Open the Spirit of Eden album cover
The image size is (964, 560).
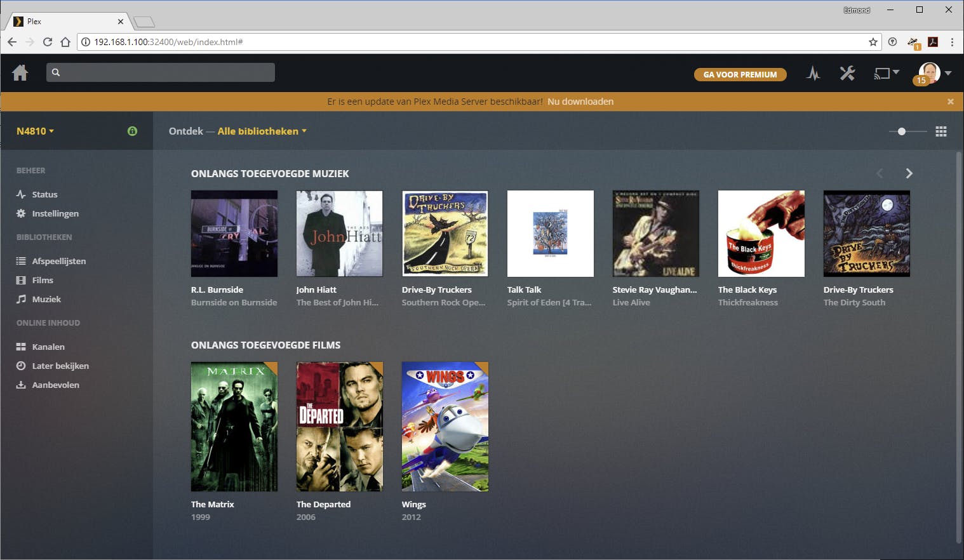tap(551, 234)
